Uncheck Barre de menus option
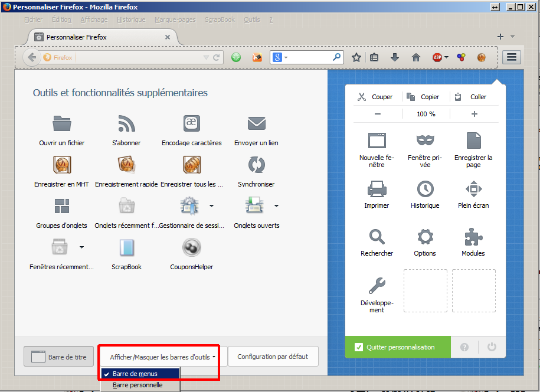 pos(140,374)
